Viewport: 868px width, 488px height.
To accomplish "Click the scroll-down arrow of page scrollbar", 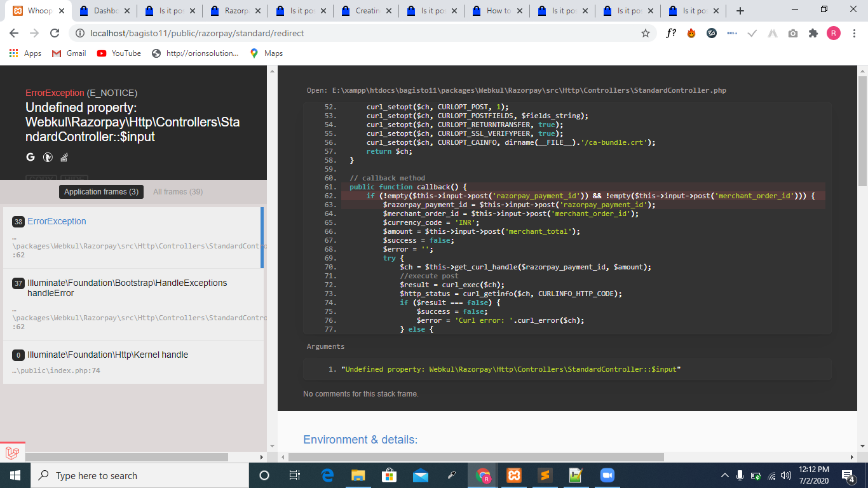I will pyautogui.click(x=862, y=445).
